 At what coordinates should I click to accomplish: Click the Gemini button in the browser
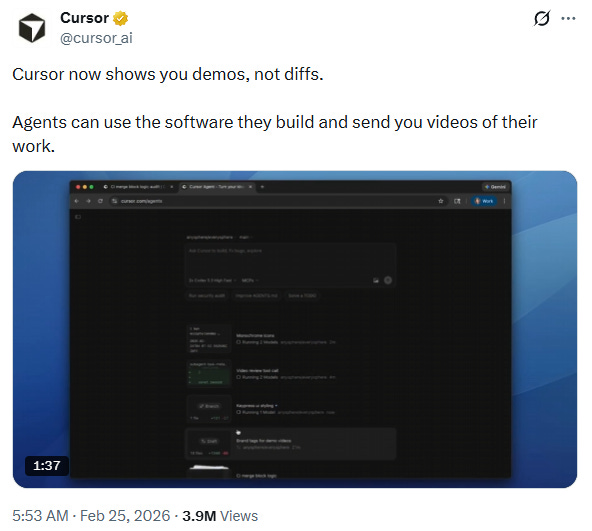[x=496, y=187]
